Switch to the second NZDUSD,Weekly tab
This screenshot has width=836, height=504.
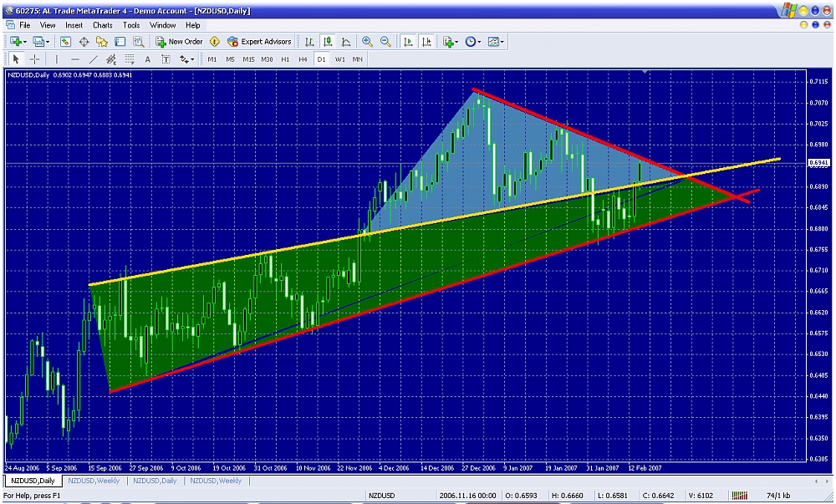(216, 481)
